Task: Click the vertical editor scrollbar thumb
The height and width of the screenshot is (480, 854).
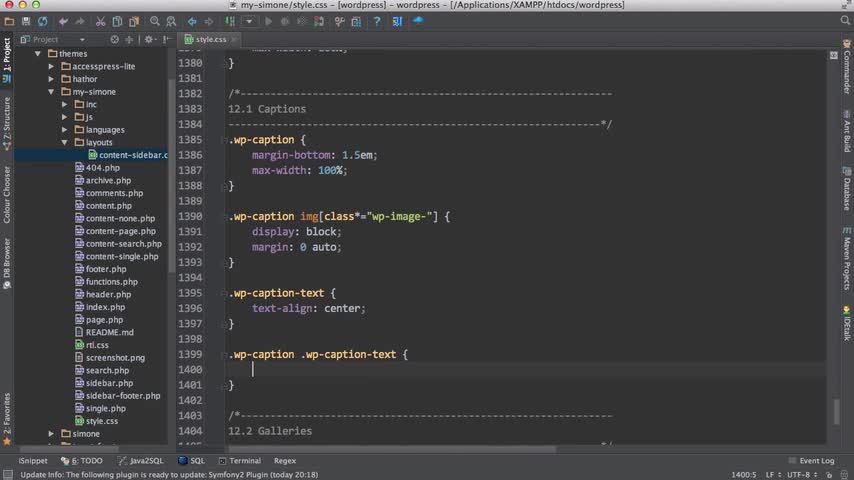Action: (837, 411)
